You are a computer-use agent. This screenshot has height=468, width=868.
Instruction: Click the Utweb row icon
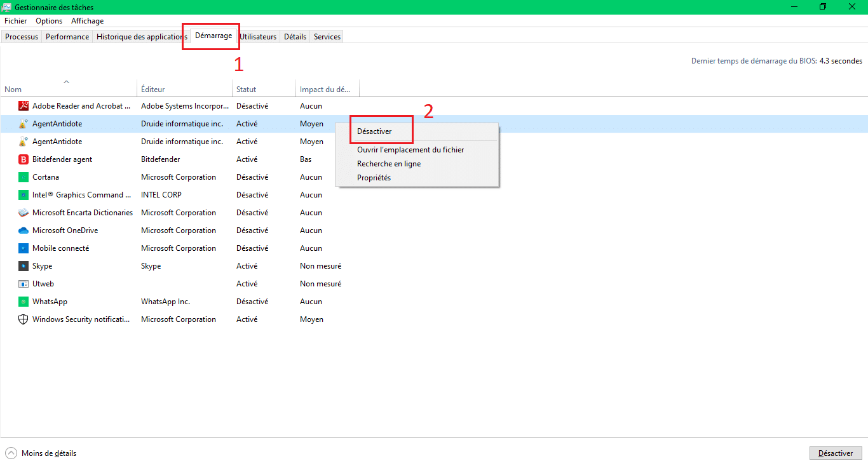tap(24, 284)
